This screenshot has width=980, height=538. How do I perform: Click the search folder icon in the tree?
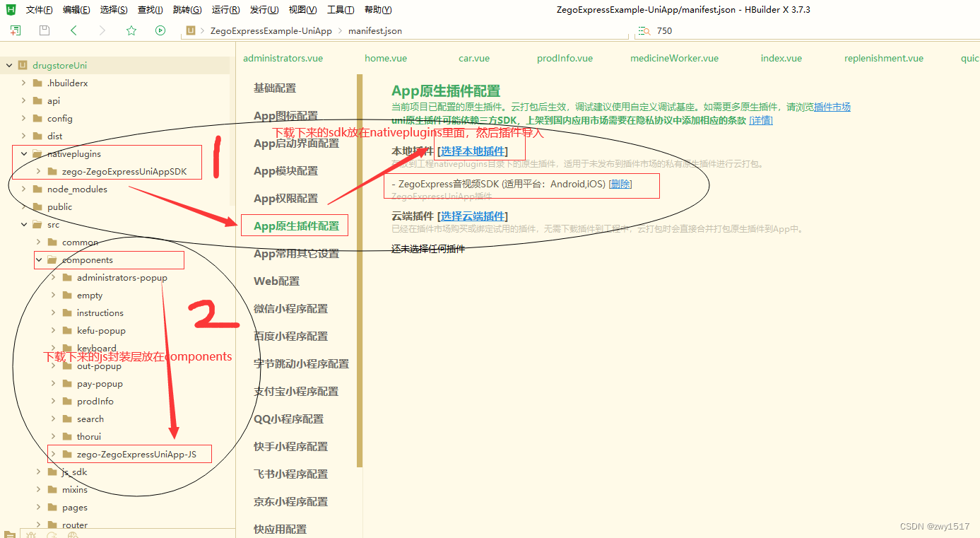[67, 419]
